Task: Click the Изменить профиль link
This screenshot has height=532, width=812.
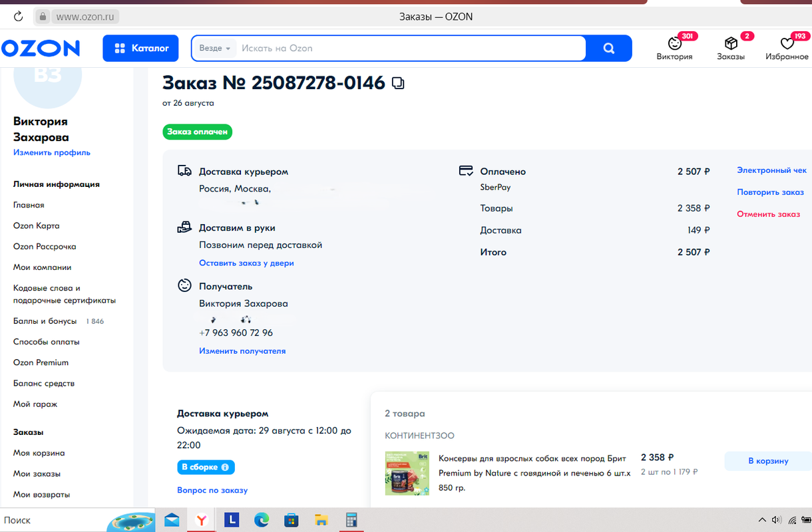Action: point(52,152)
